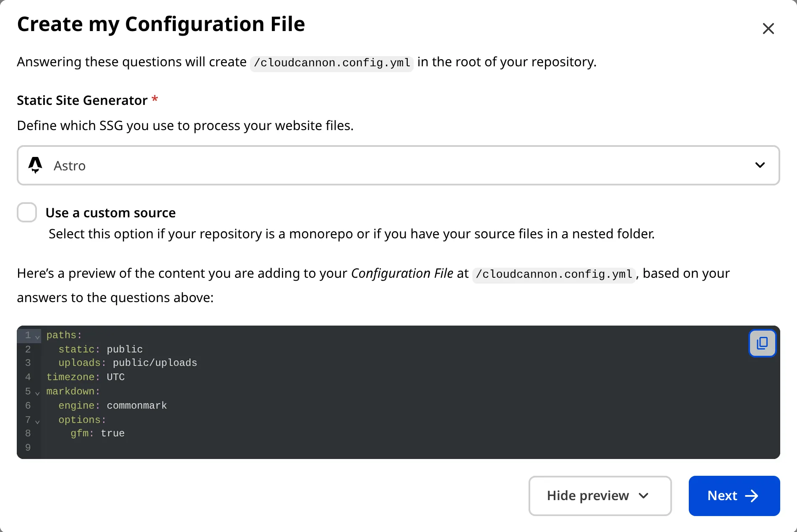The width and height of the screenshot is (797, 532).
Task: Click the X to close the dialog
Action: point(768,29)
